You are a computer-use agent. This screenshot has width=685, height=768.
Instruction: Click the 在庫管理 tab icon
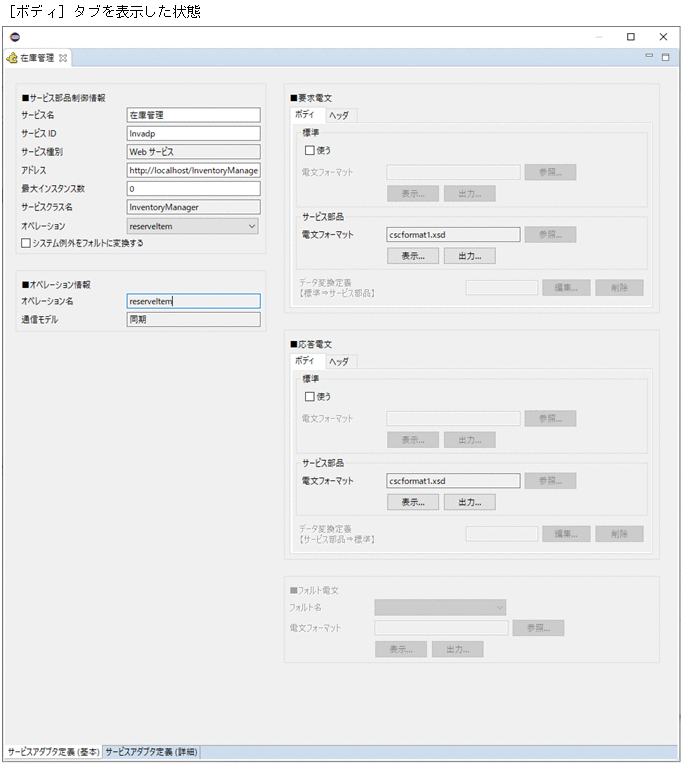tap(12, 58)
